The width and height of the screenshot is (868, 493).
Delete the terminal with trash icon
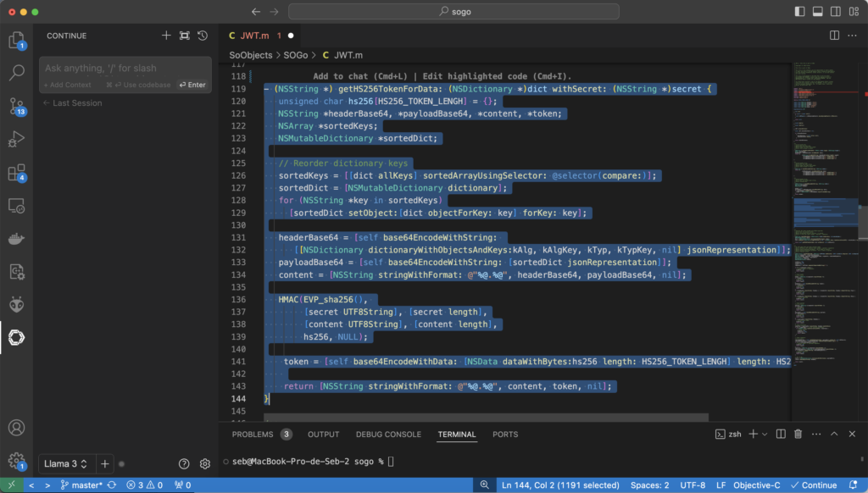[x=798, y=435]
